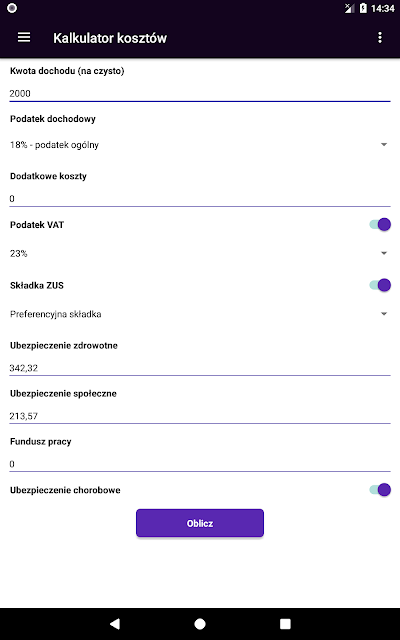Screen dimensions: 400x640
Task: Expand the Podatek dochodowy 18% dropdown
Action: (x=200, y=144)
